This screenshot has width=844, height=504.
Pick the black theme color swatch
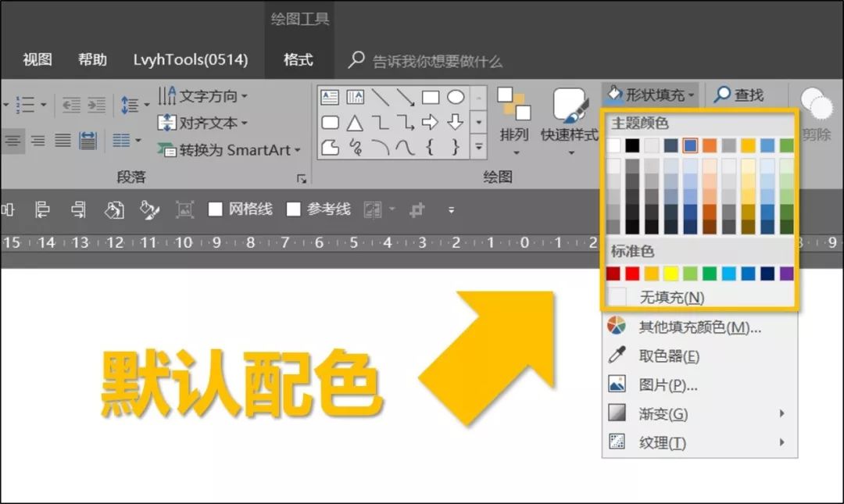[632, 145]
